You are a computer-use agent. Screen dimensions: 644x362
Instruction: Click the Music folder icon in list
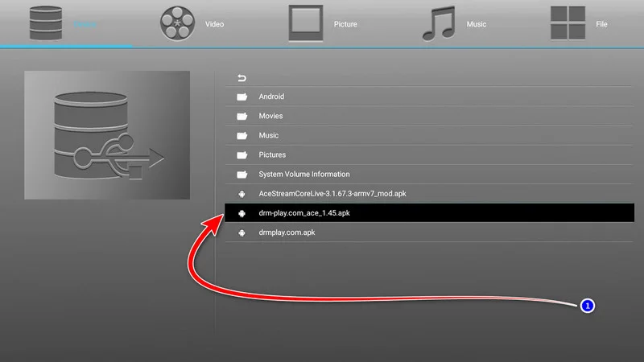(242, 135)
